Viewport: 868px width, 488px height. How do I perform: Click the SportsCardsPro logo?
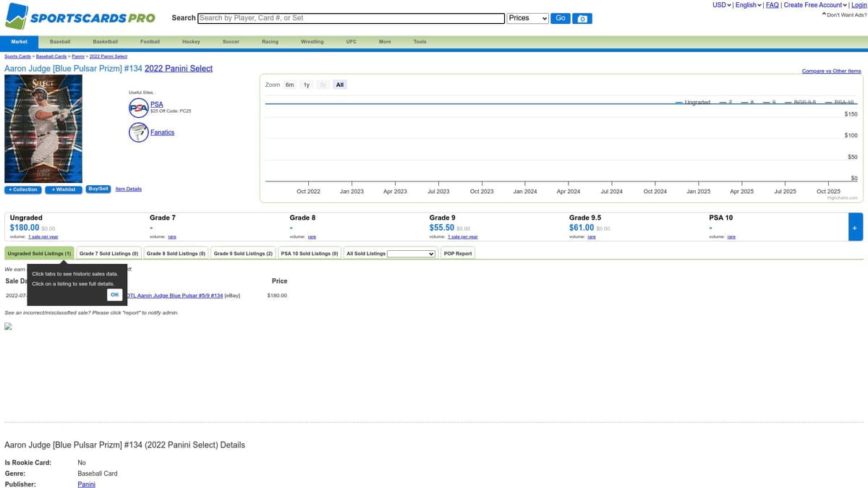(x=80, y=17)
